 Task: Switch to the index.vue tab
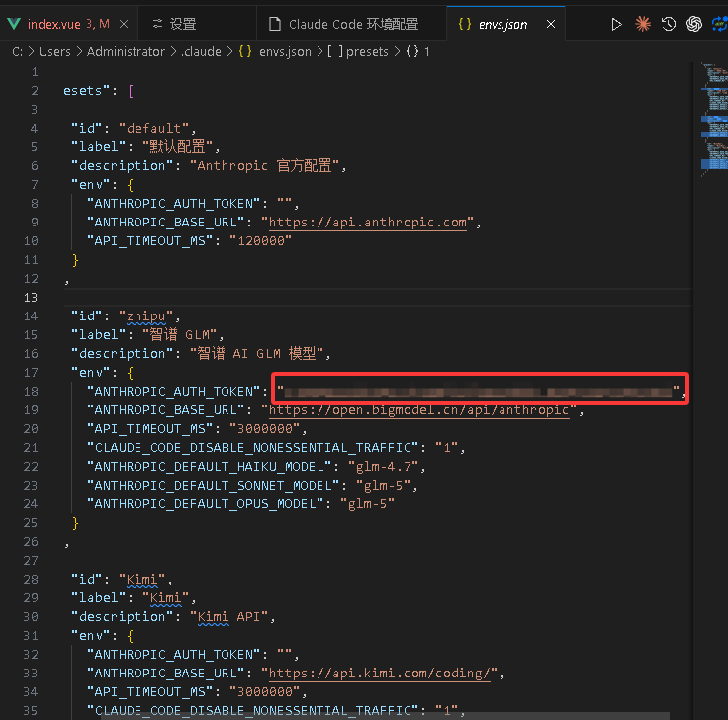tap(68, 24)
